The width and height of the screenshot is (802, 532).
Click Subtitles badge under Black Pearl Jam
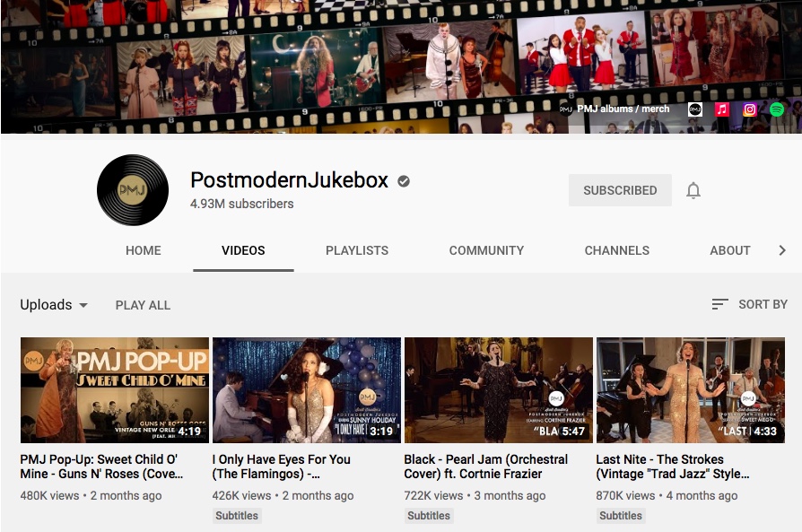[x=429, y=516]
